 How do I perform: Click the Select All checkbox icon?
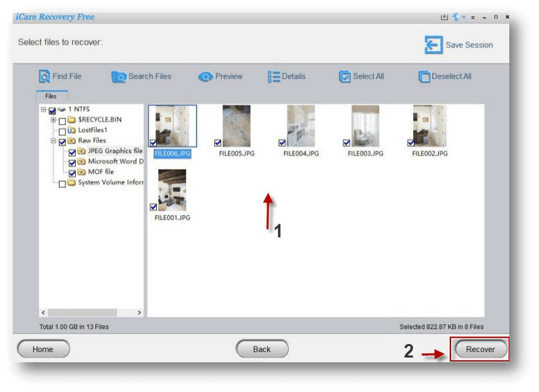(x=345, y=76)
